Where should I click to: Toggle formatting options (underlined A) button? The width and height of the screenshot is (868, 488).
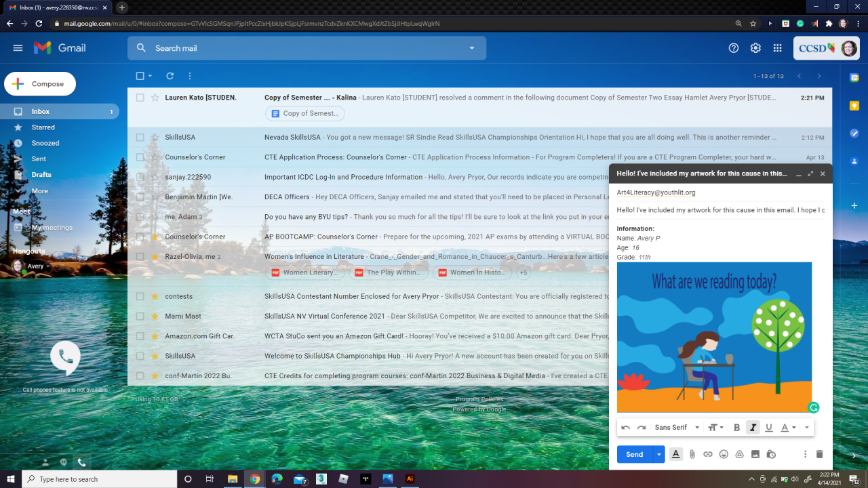pos(675,454)
